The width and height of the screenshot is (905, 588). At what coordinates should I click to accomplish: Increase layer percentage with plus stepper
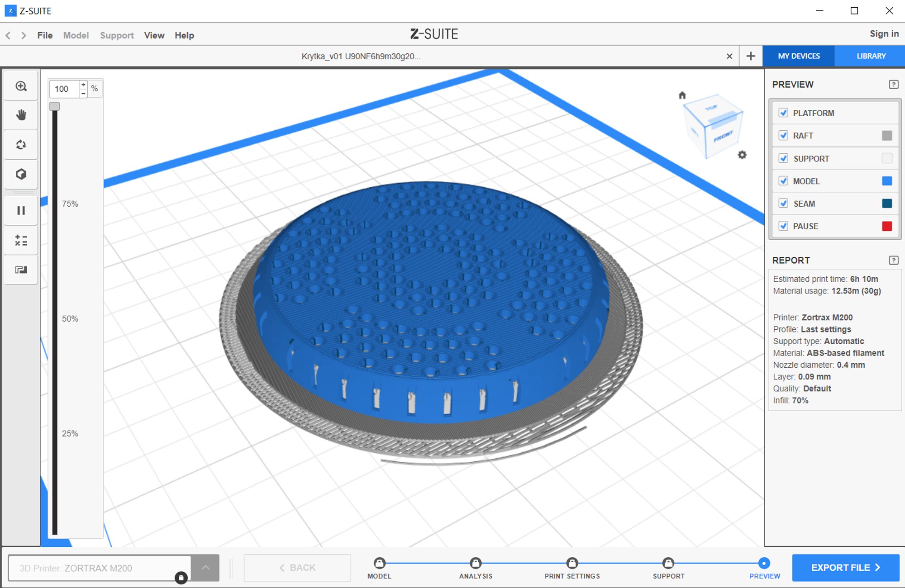83,85
